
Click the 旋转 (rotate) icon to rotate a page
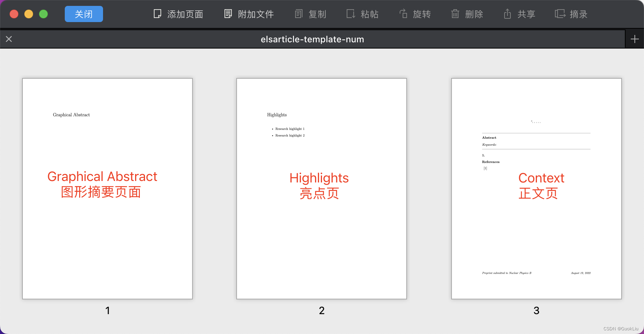point(403,14)
